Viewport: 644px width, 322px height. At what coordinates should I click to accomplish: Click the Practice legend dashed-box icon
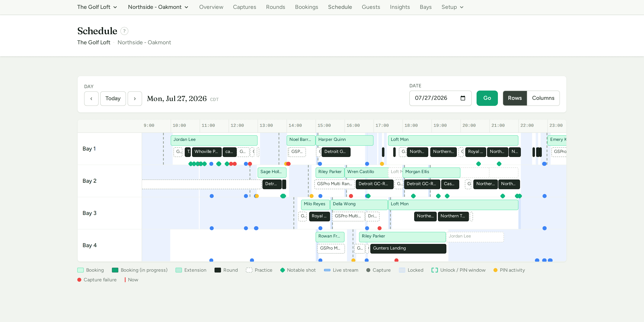[x=249, y=270]
